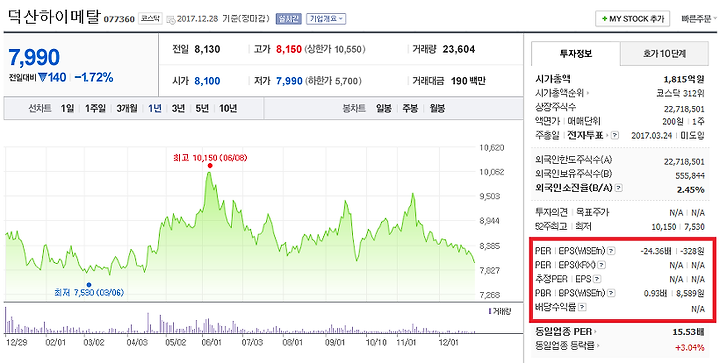Switch to the 투자정보 tab
720x363 pixels.
(x=575, y=53)
